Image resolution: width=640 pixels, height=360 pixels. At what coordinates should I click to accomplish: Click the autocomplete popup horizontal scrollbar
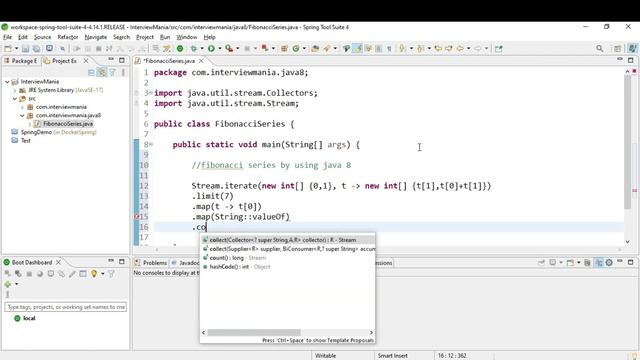254,333
